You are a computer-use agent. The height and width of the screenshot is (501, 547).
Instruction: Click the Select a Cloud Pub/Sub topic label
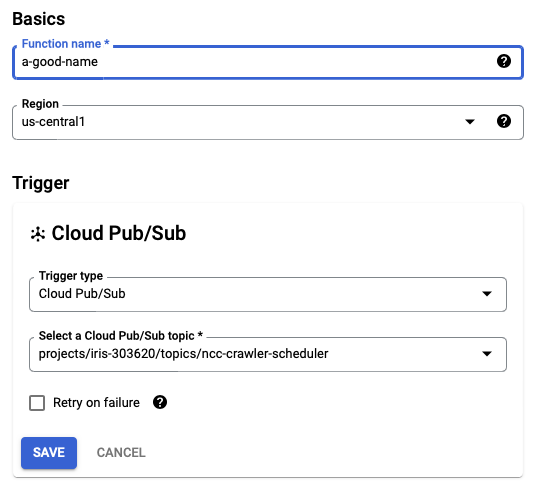pyautogui.click(x=121, y=336)
